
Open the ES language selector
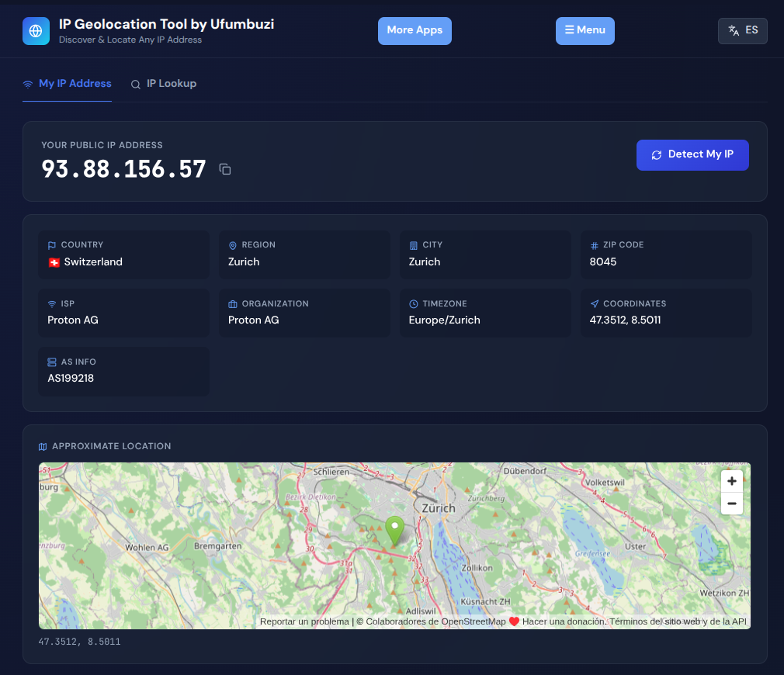pos(742,30)
